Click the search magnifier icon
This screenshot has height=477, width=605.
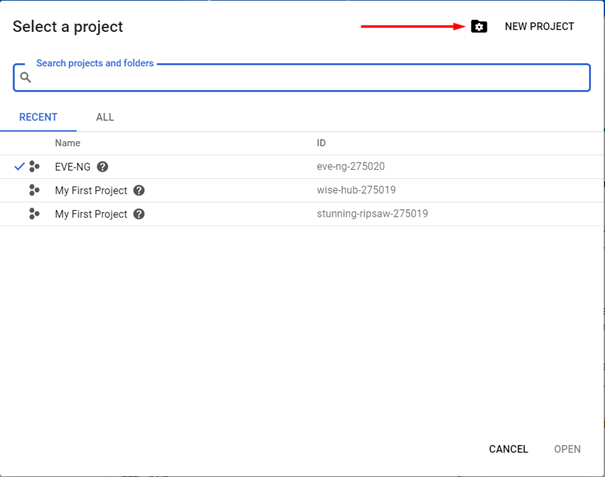pyautogui.click(x=25, y=78)
